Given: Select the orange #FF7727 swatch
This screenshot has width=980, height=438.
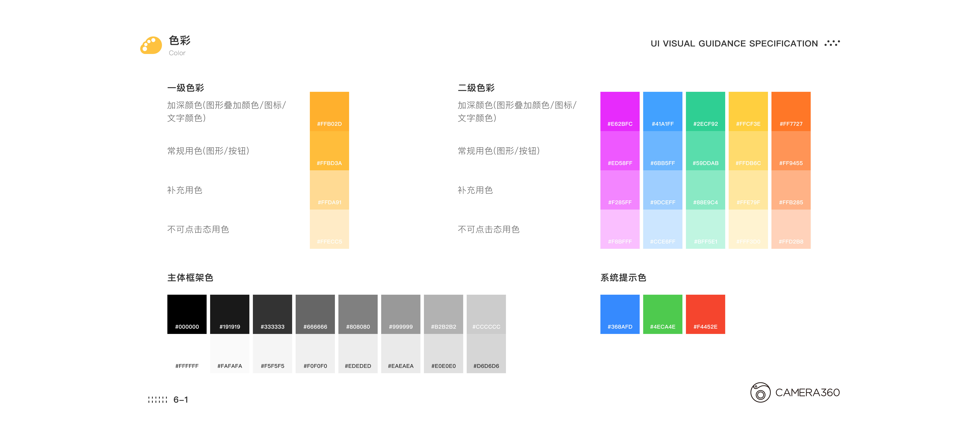Looking at the screenshot, I should (791, 111).
